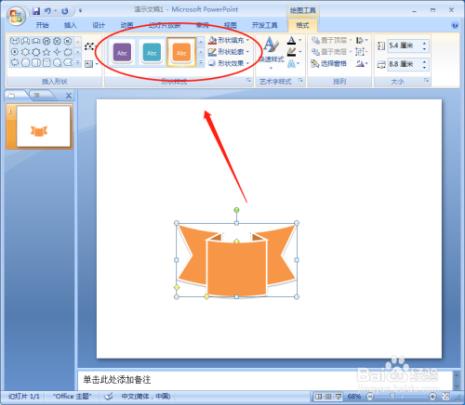Open the Selection Pane (选择窗格)
The width and height of the screenshot is (465, 405).
click(x=329, y=63)
